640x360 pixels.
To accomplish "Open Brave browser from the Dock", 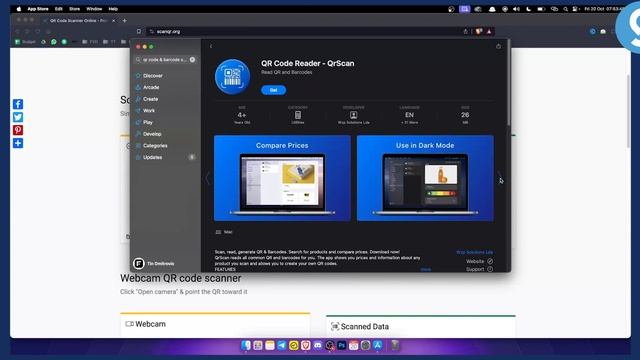I will click(306, 346).
